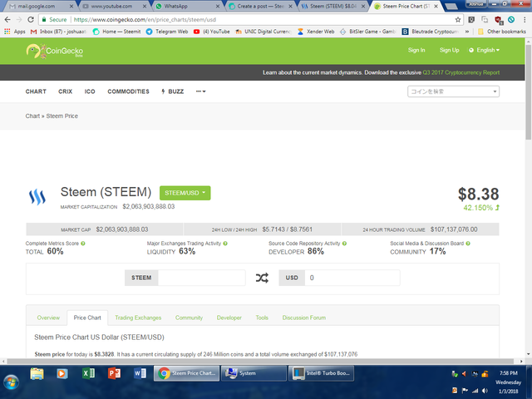The width and height of the screenshot is (532, 399).
Task: Launch media player from taskbar
Action: 62,373
